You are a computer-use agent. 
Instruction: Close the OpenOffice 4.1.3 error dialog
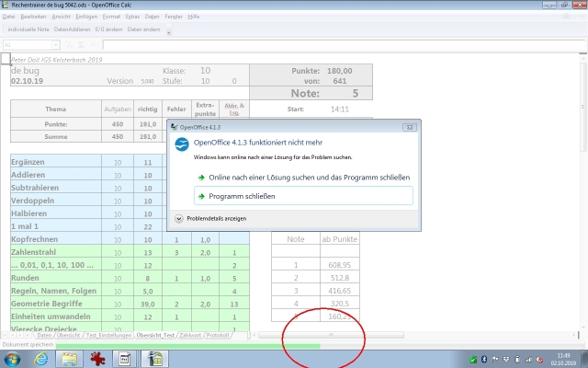click(410, 127)
